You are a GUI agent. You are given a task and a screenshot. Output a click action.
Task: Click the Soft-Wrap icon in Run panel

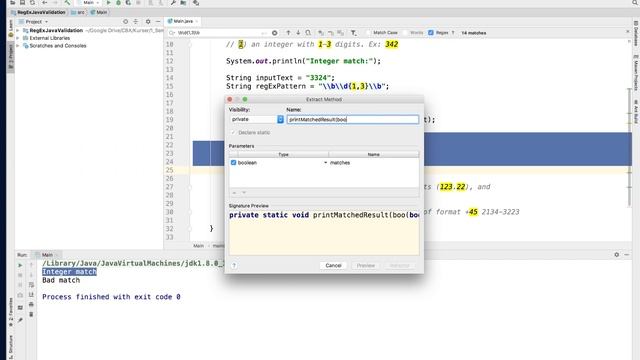pyautogui.click(x=31, y=285)
